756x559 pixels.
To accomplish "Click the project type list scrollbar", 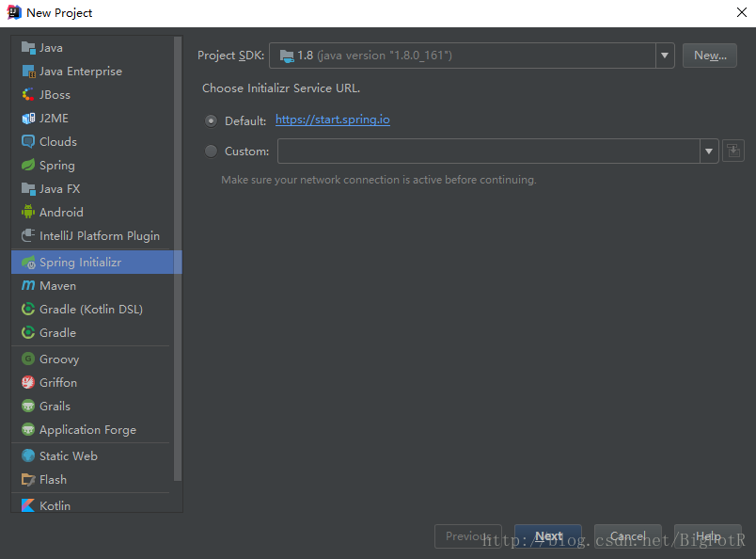I will coord(178,259).
